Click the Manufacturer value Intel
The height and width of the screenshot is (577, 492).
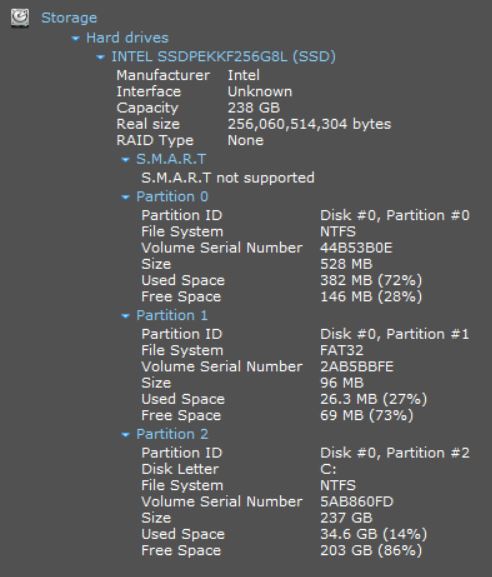tap(244, 75)
